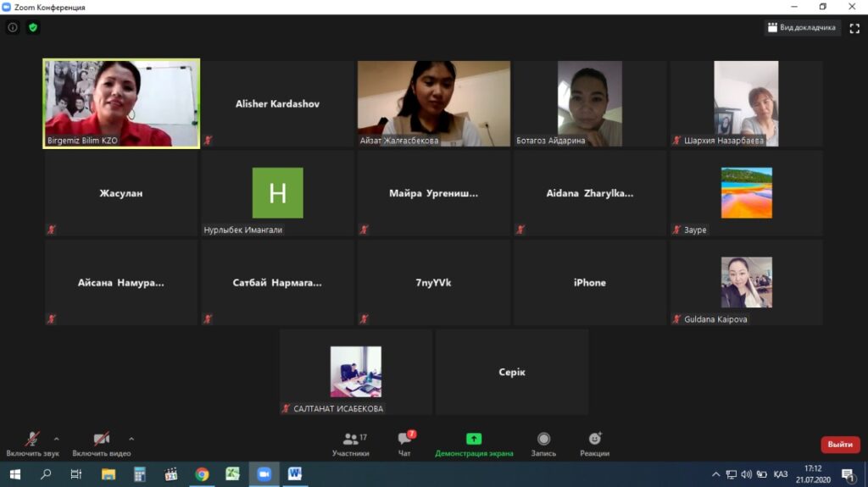The height and width of the screenshot is (487, 868).
Task: Leave meeting with Выйти button
Action: [840, 445]
